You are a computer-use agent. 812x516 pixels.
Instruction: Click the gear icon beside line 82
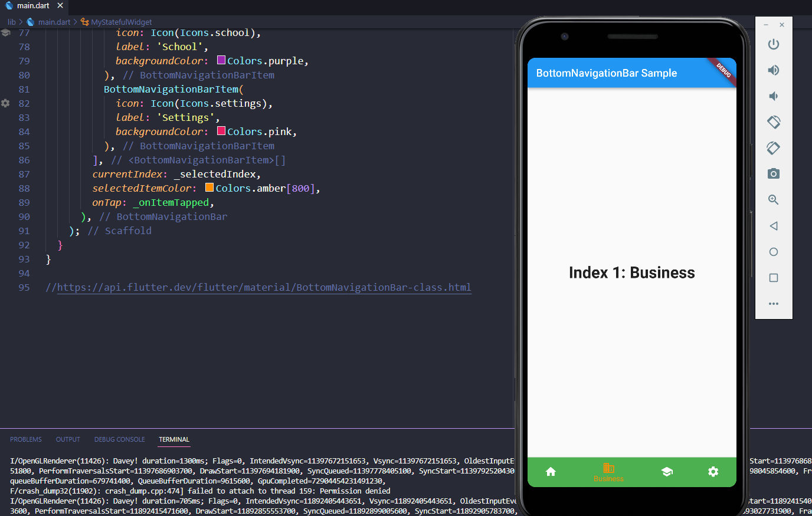point(5,103)
